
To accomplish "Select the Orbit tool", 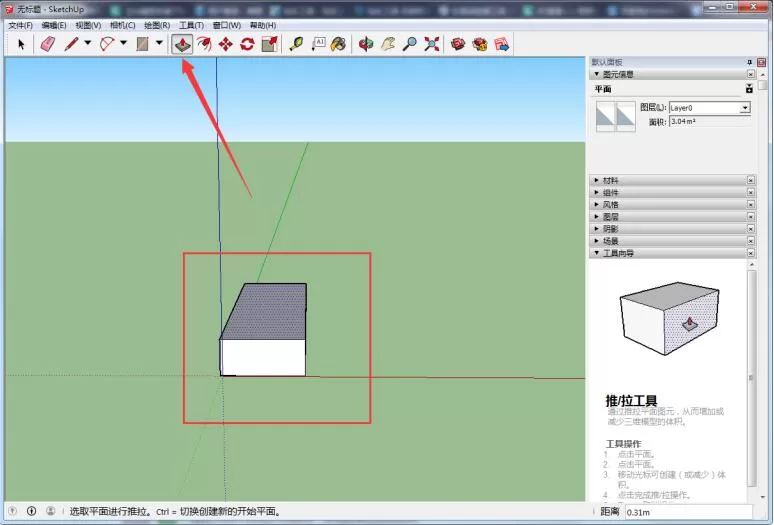I will [366, 44].
